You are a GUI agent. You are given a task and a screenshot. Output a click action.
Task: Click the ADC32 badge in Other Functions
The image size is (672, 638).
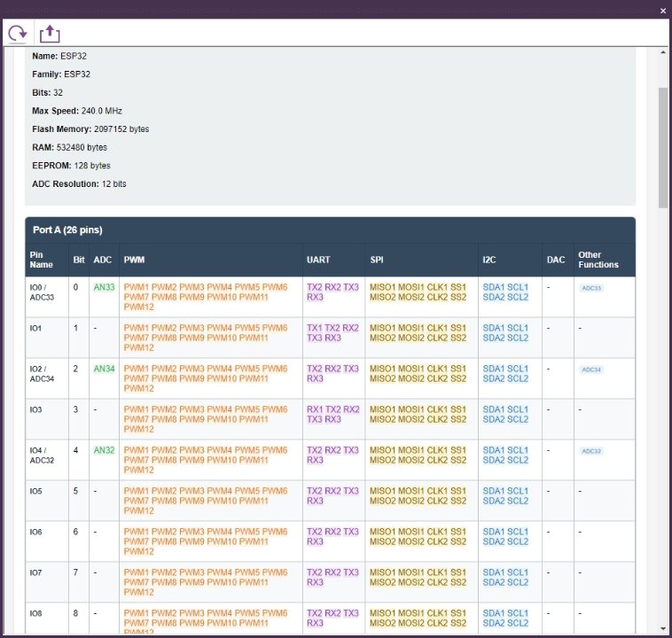coord(591,451)
